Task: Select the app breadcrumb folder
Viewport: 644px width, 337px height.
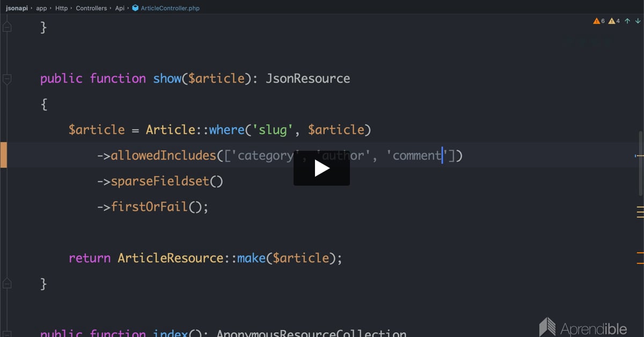Action: (41, 8)
